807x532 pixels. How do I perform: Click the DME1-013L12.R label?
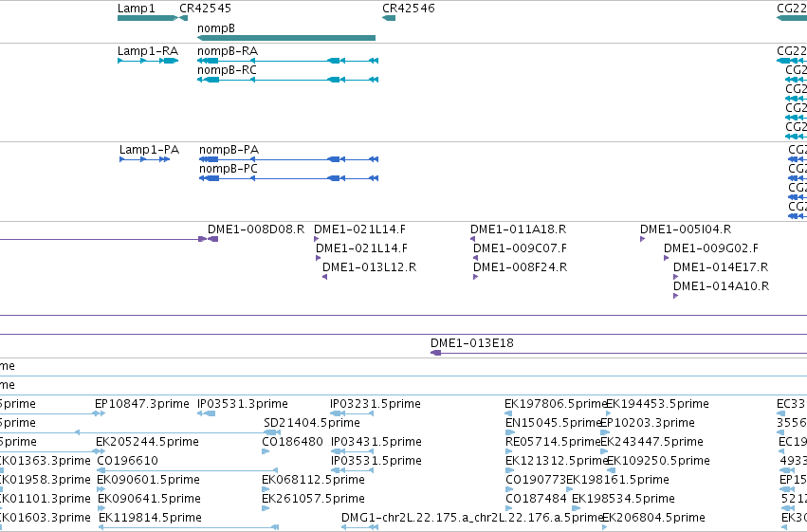pos(370,267)
